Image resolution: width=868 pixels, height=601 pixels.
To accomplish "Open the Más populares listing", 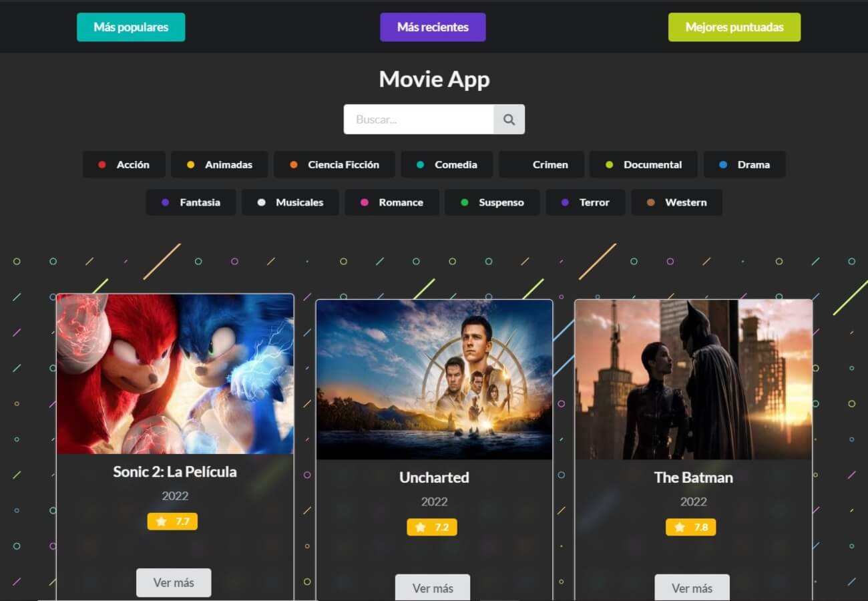I will [131, 27].
